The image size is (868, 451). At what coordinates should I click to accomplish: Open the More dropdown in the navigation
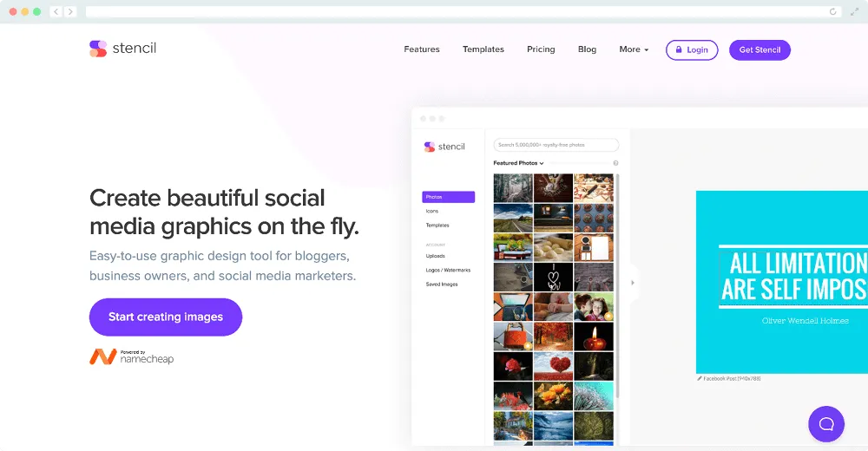[x=634, y=49]
